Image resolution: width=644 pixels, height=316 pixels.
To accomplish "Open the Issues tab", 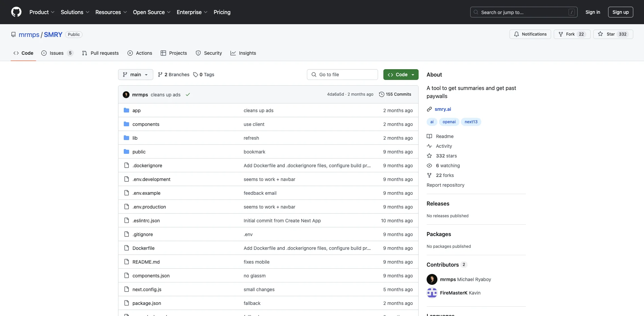I will [x=57, y=53].
